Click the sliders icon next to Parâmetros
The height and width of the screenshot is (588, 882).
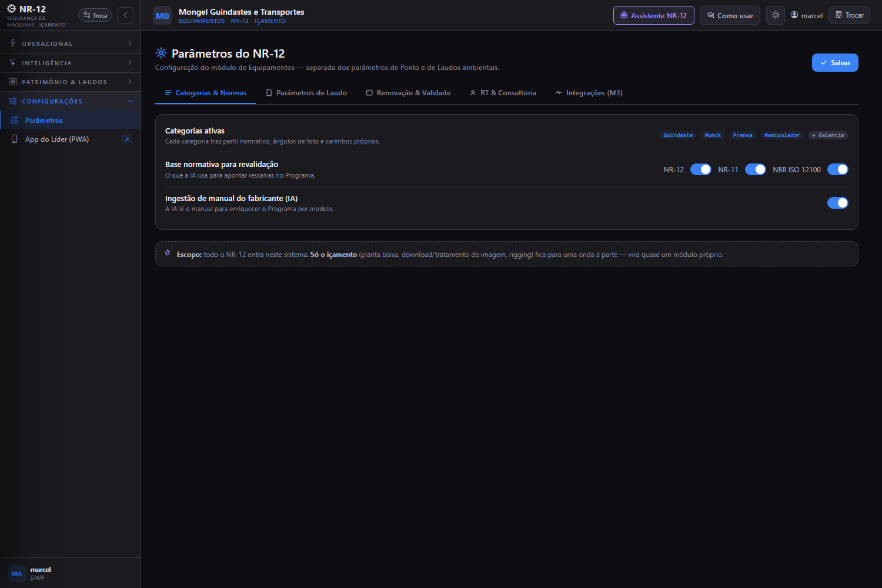(x=15, y=120)
